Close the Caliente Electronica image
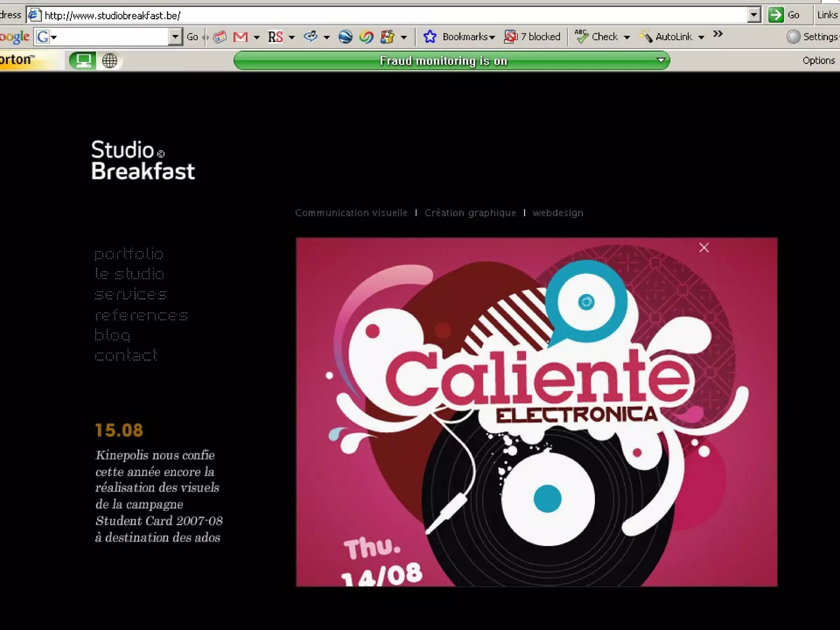Viewport: 840px width, 630px height. coord(704,248)
